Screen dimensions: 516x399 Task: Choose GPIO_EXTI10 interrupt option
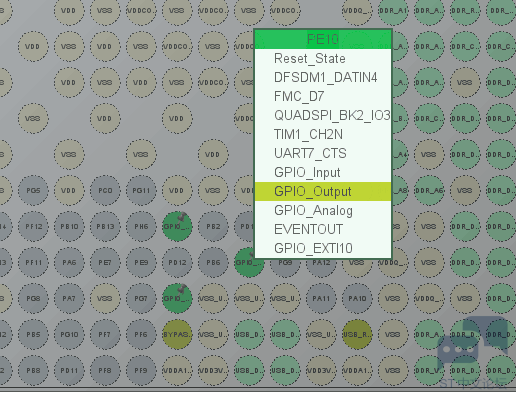(323, 248)
